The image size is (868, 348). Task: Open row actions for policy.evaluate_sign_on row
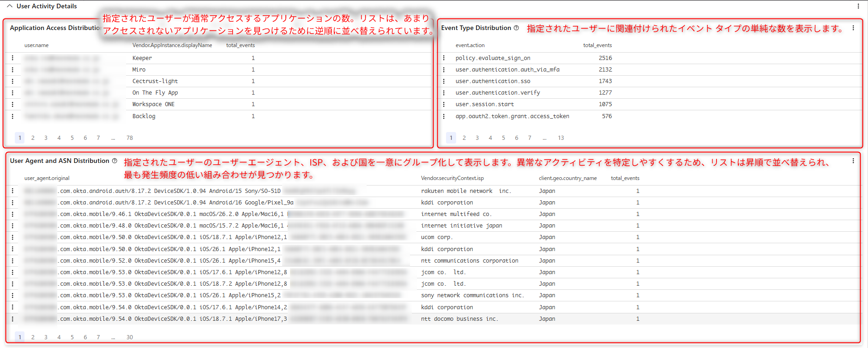444,58
